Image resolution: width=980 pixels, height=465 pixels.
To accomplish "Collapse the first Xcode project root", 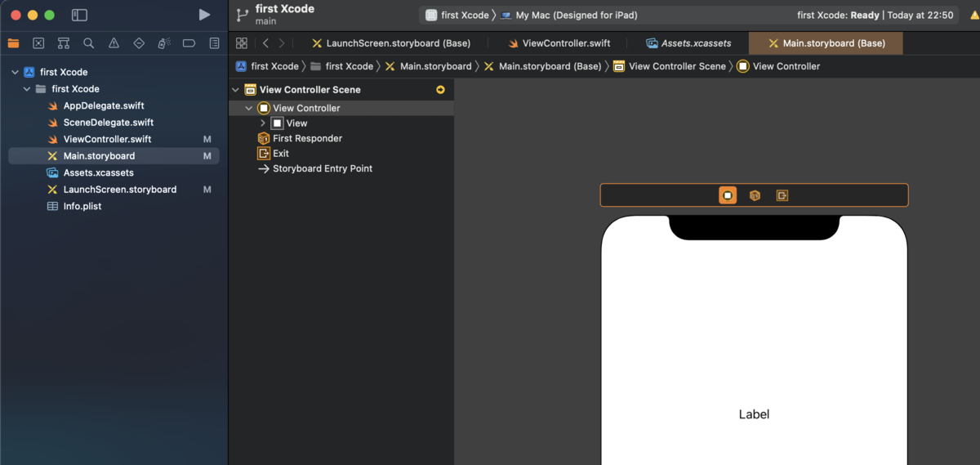I will 15,72.
